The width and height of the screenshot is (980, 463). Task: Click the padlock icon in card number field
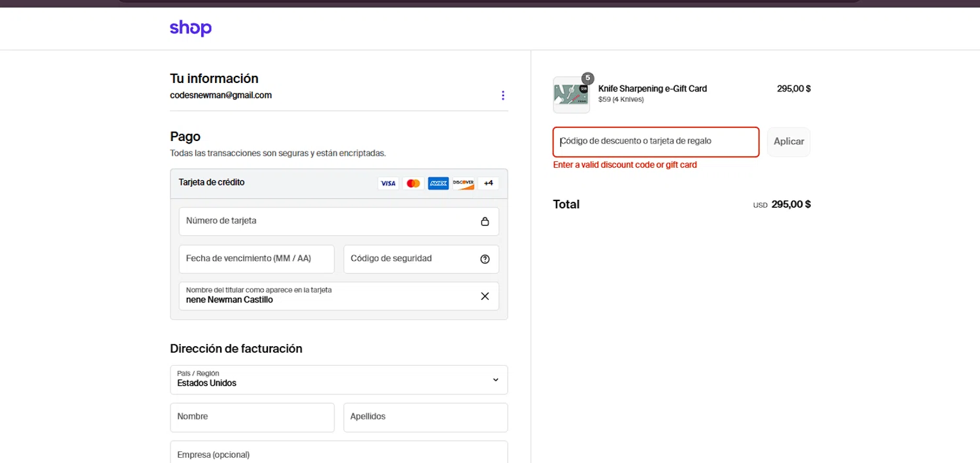(x=485, y=221)
